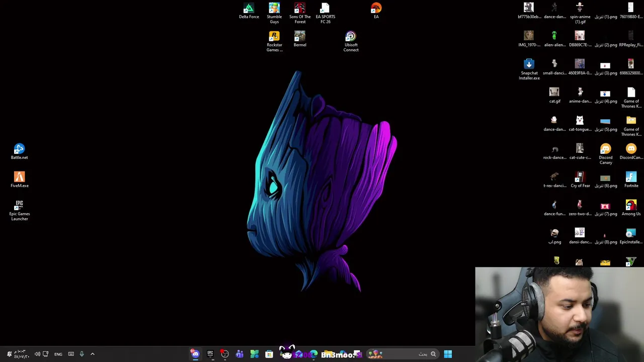
Task: Select the Cry of Fear shortcut
Action: [x=580, y=180]
